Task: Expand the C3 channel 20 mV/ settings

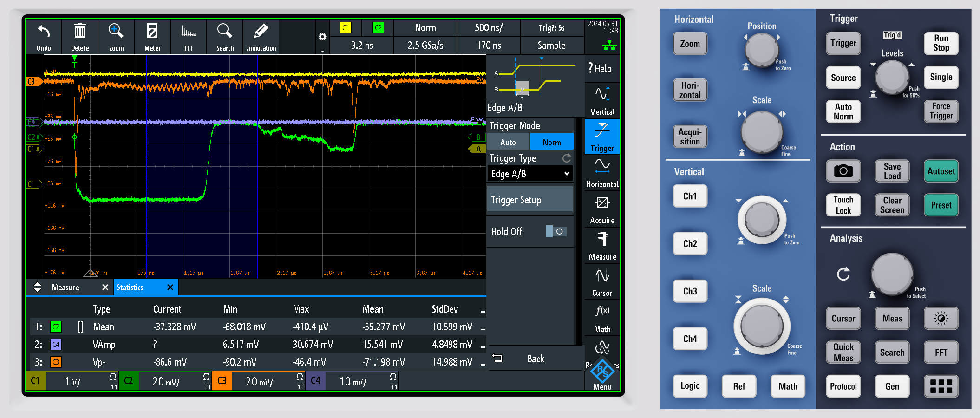Action: 258,381
